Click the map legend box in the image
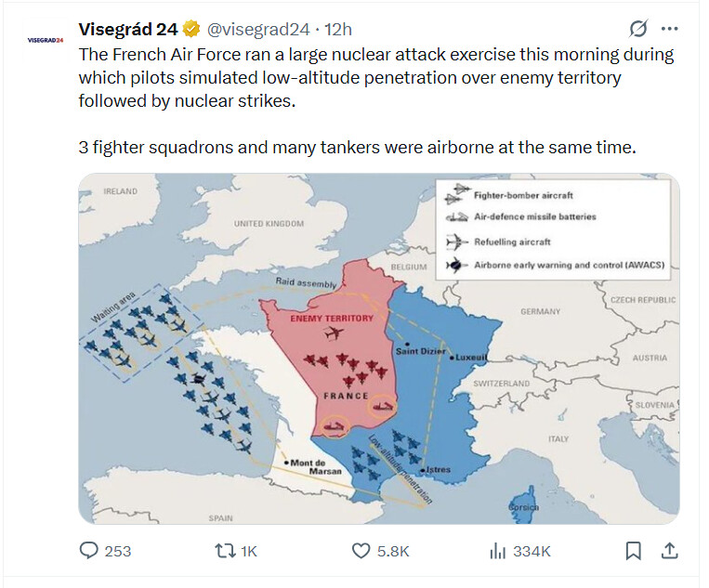This screenshot has height=588, width=709. 553,229
